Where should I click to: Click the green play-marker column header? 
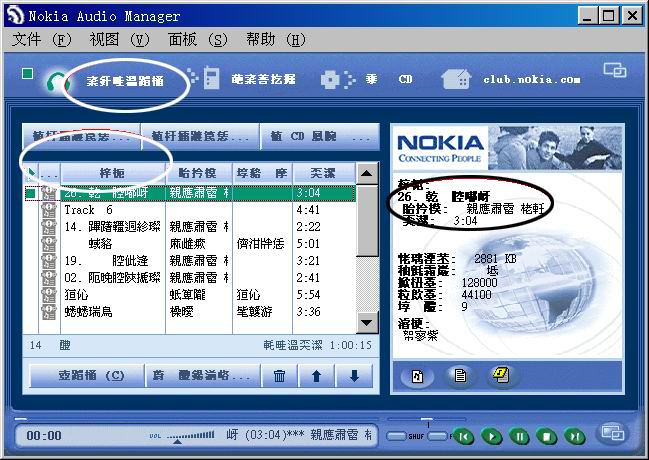(30, 173)
